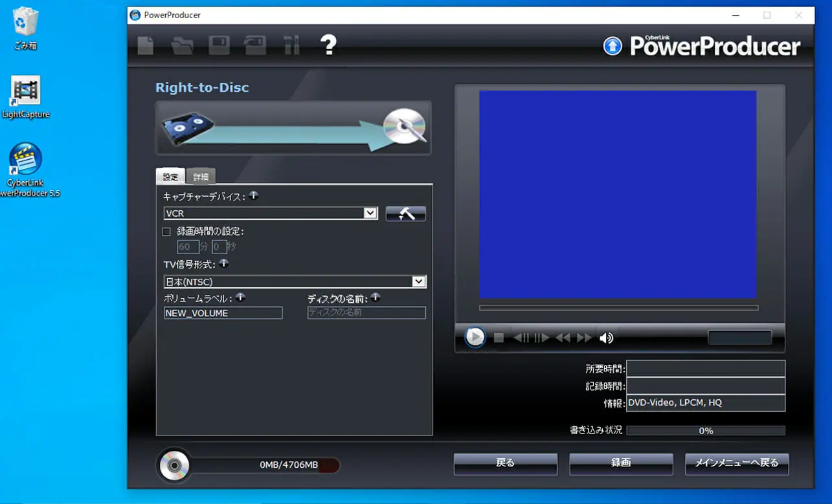Click the Right-to-Disc heading text
This screenshot has width=832, height=504.
point(202,87)
